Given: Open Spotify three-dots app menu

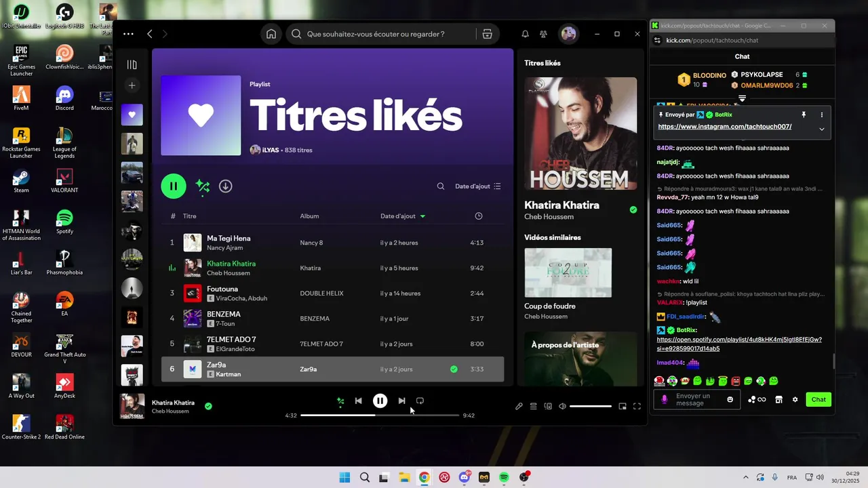Looking at the screenshot, I should pos(128,34).
